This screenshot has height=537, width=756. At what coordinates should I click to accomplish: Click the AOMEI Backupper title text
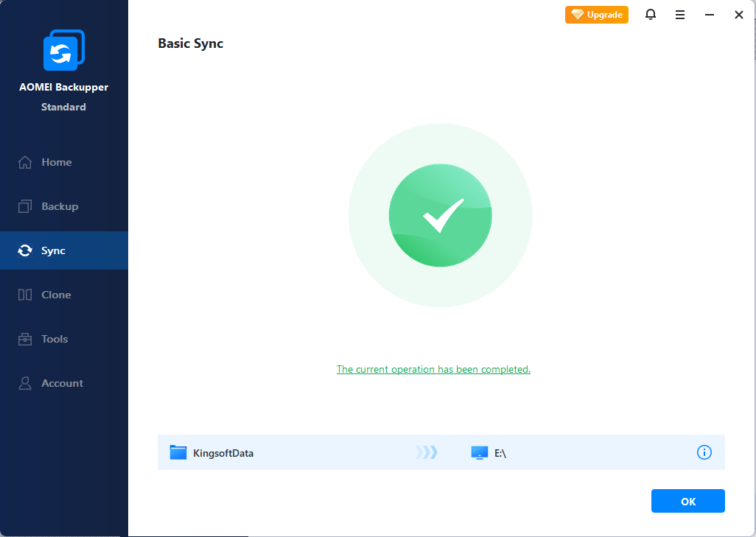63,87
